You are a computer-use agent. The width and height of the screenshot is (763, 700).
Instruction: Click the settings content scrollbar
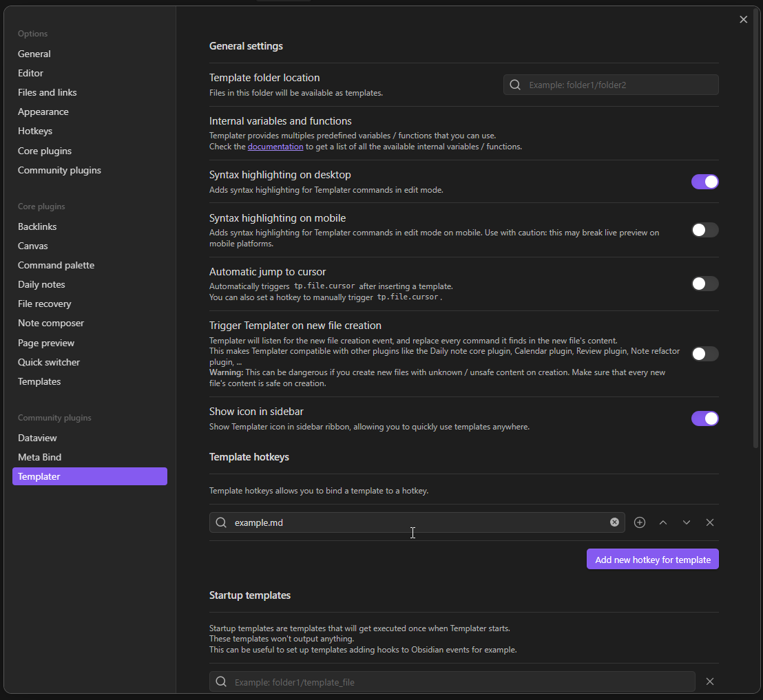[755, 229]
